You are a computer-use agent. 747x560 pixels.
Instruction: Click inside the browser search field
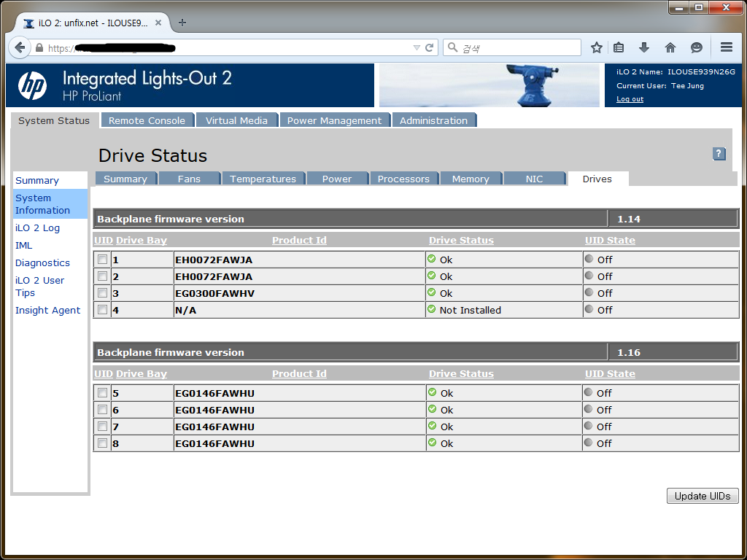pos(518,48)
